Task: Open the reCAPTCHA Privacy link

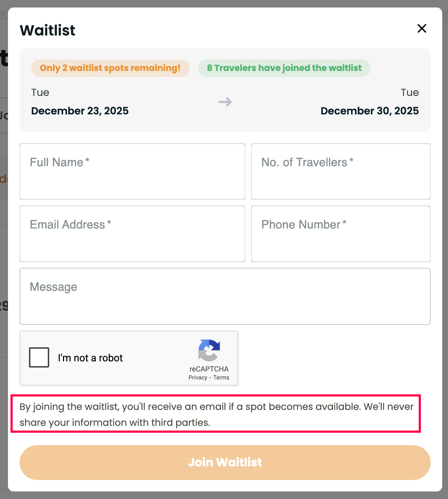Action: pyautogui.click(x=198, y=378)
